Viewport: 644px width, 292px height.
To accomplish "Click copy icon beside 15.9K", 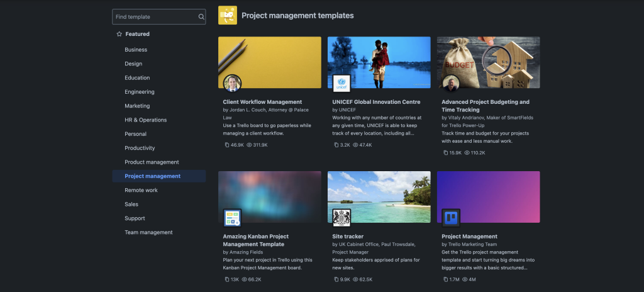I will tap(446, 152).
